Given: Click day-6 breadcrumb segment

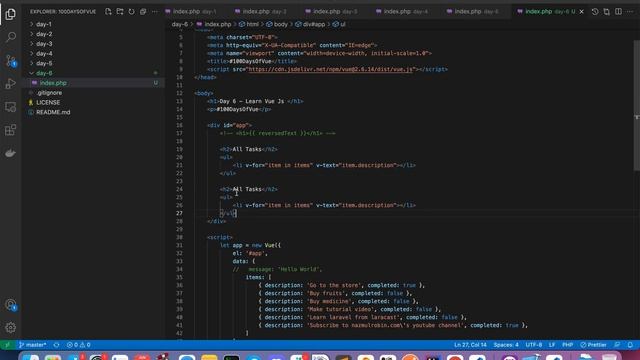Looking at the screenshot, I should [x=180, y=24].
